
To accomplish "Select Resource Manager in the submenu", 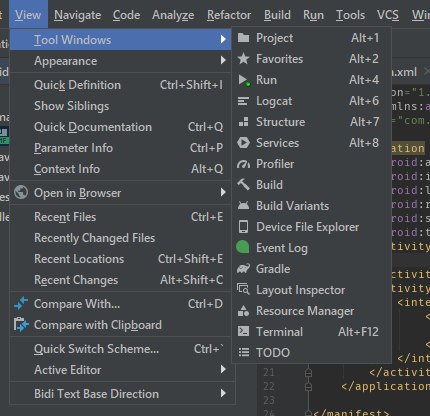I will [x=311, y=311].
